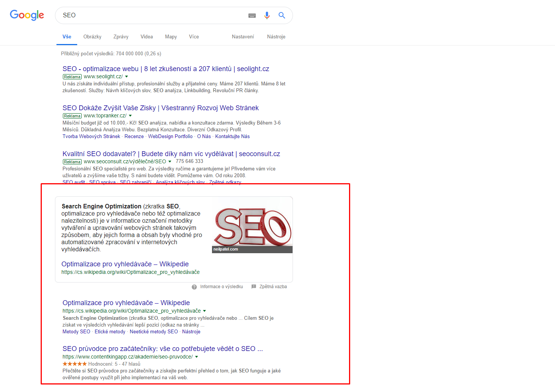
Task: Open Wikipedia Nástroje sitelink
Action: 191,332
